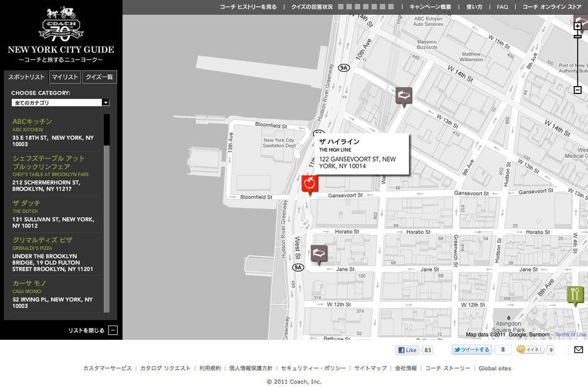Screen dimensions: 588x388
Task: Click the hotel bed marker near W 13th St
Action: (404, 97)
